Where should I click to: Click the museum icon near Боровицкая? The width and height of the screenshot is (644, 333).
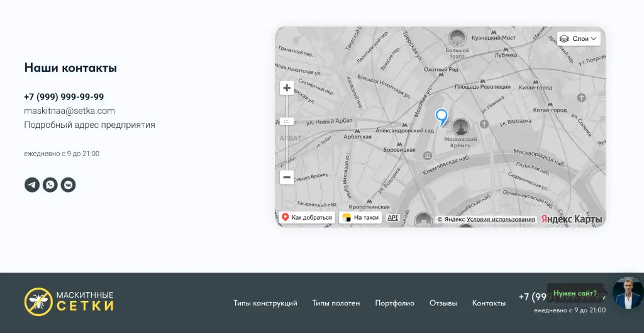point(428,155)
